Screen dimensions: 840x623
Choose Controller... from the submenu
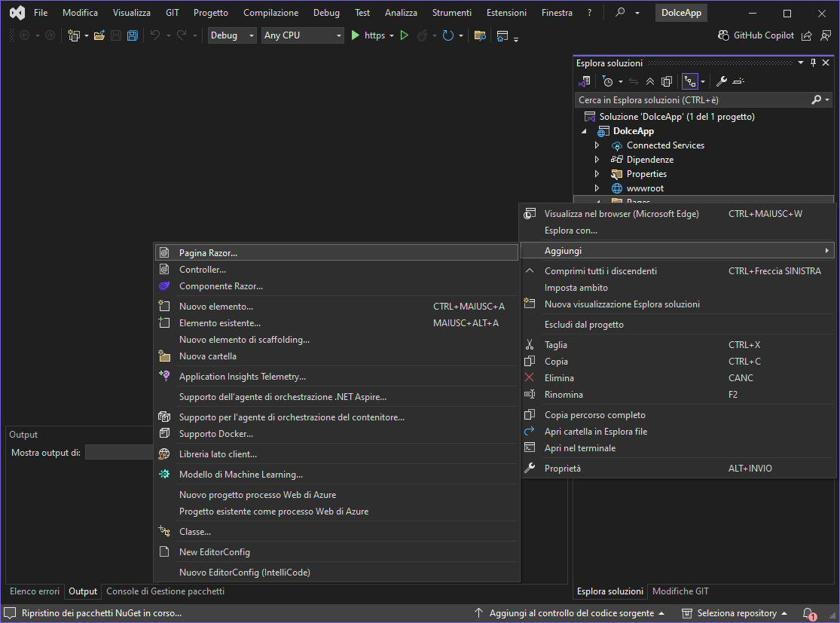click(x=337, y=270)
